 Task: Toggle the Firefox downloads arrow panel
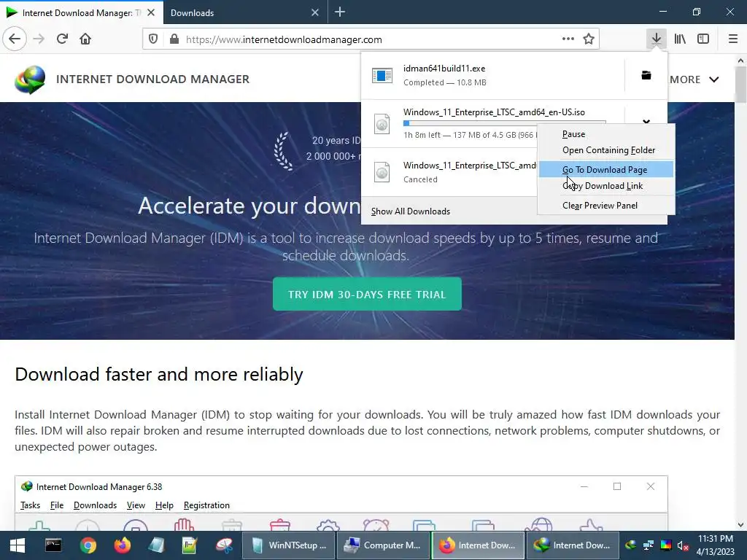click(x=657, y=39)
